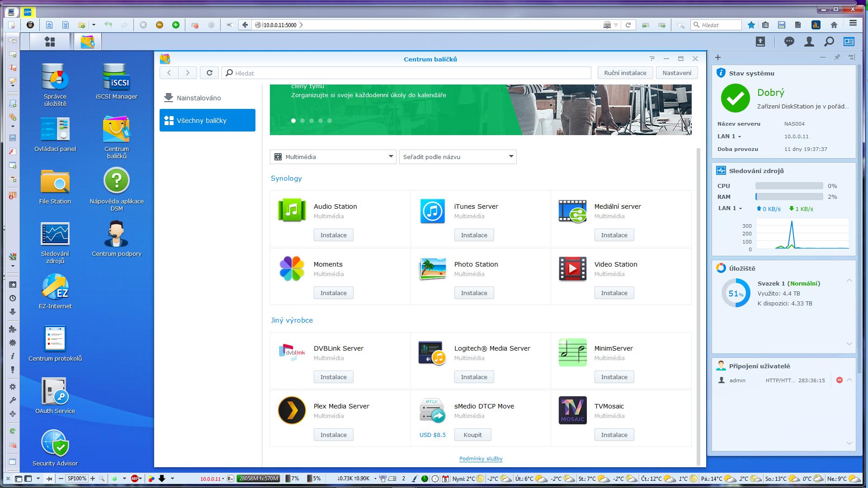
Task: Select the Všechny balíčky tab
Action: [x=207, y=120]
